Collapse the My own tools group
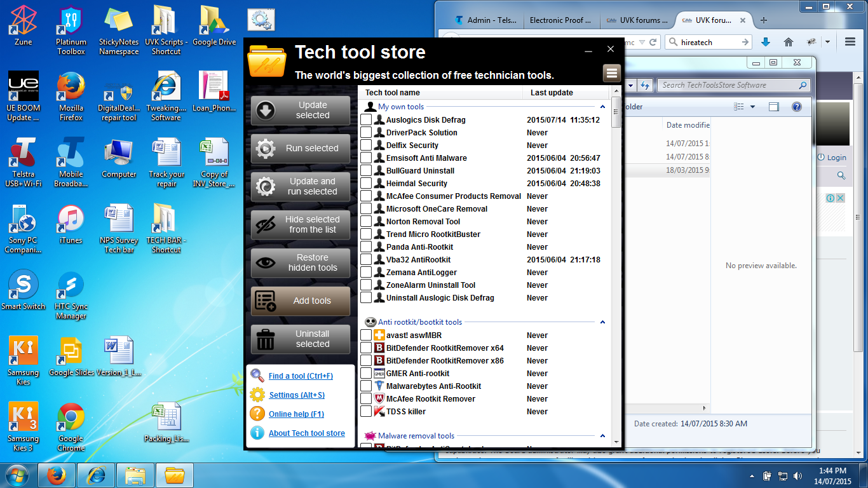This screenshot has width=868, height=488. 602,107
